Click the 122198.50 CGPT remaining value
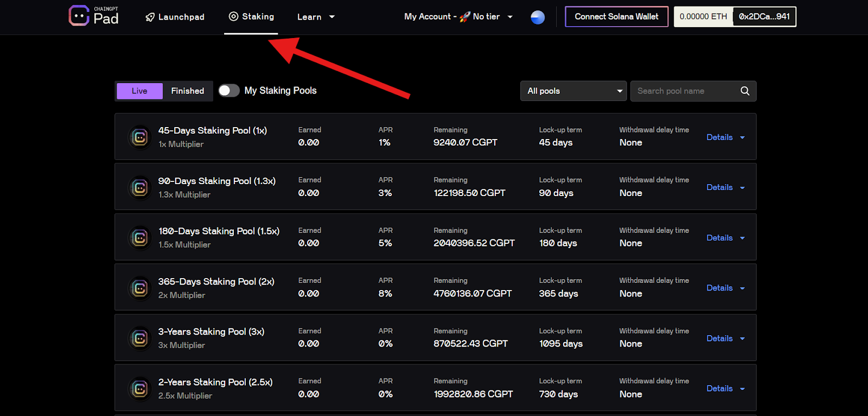 tap(469, 193)
